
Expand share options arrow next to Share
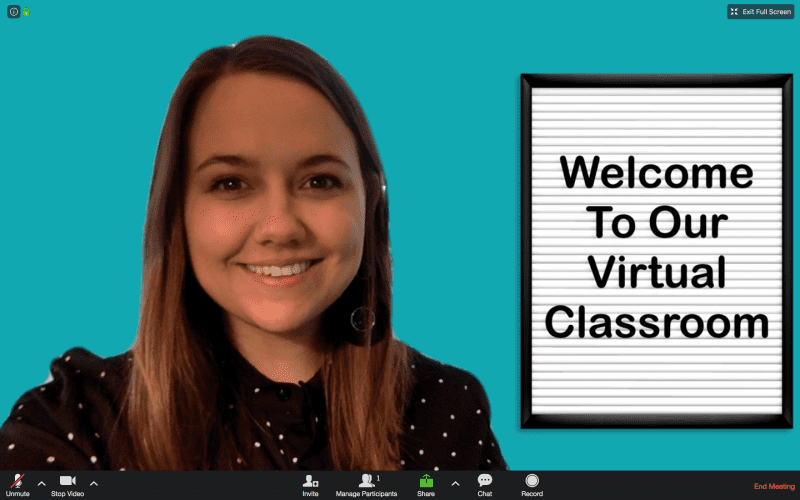pos(455,482)
